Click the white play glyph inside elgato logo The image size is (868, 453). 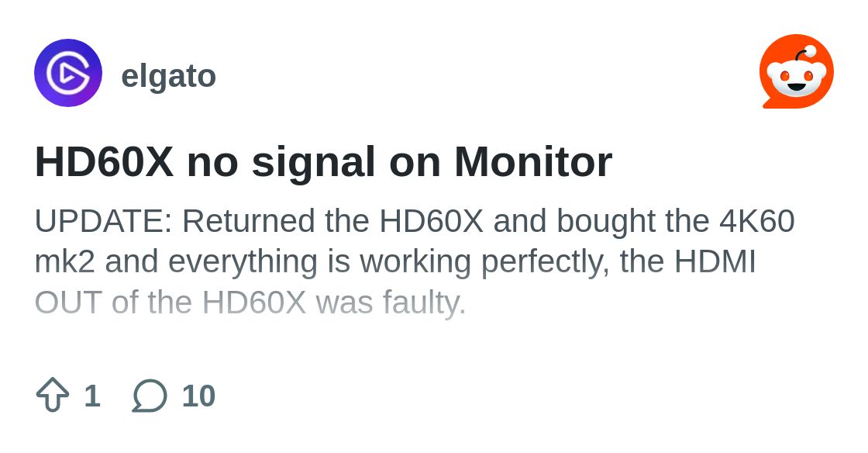69,73
